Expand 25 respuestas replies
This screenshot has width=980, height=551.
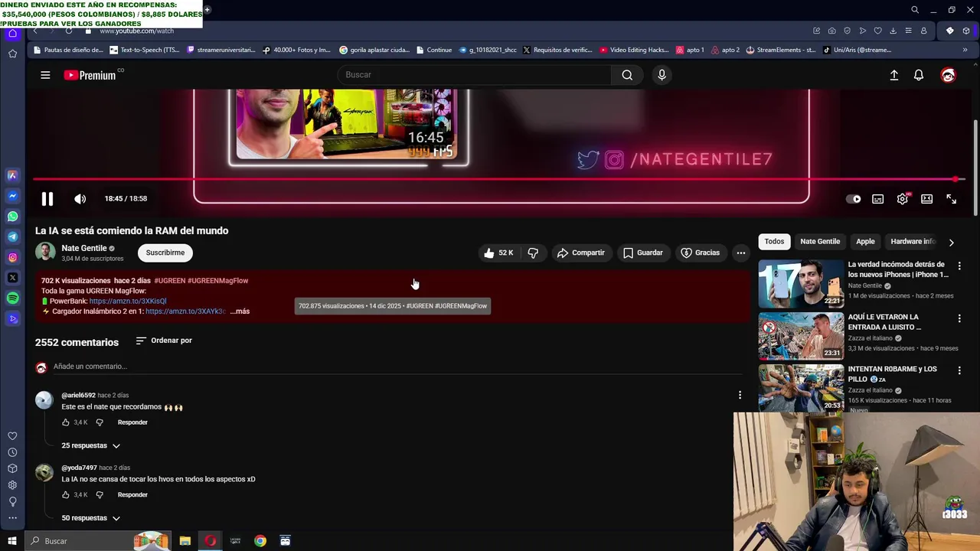coord(90,445)
